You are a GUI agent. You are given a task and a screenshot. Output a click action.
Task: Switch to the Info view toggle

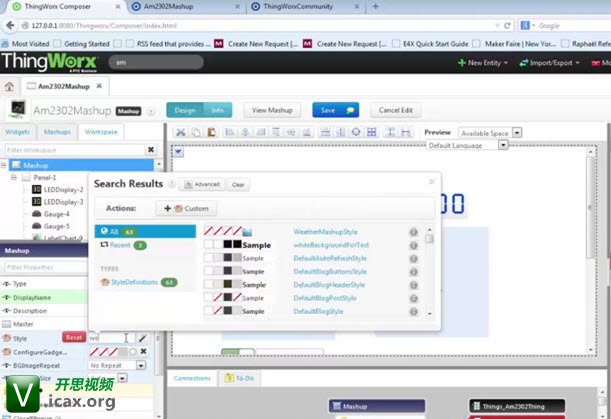[217, 110]
